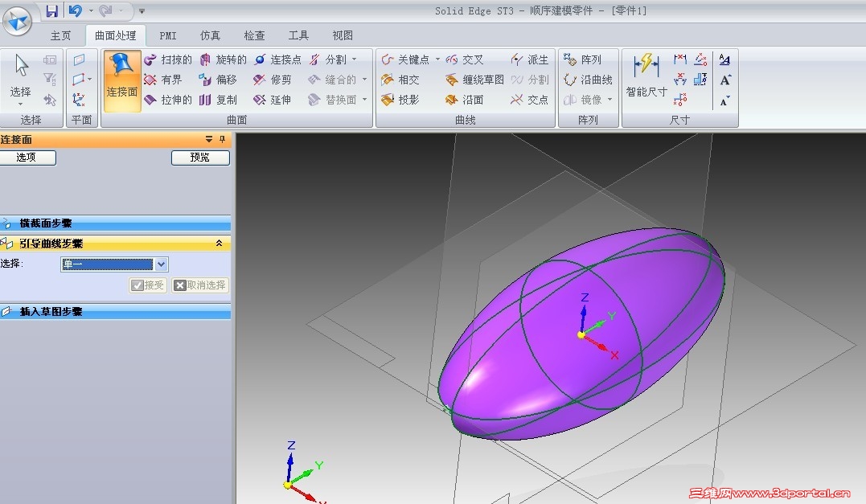This screenshot has width=866, height=504.
Task: Choose the 扫掠的 swept surface tool
Action: (x=168, y=59)
